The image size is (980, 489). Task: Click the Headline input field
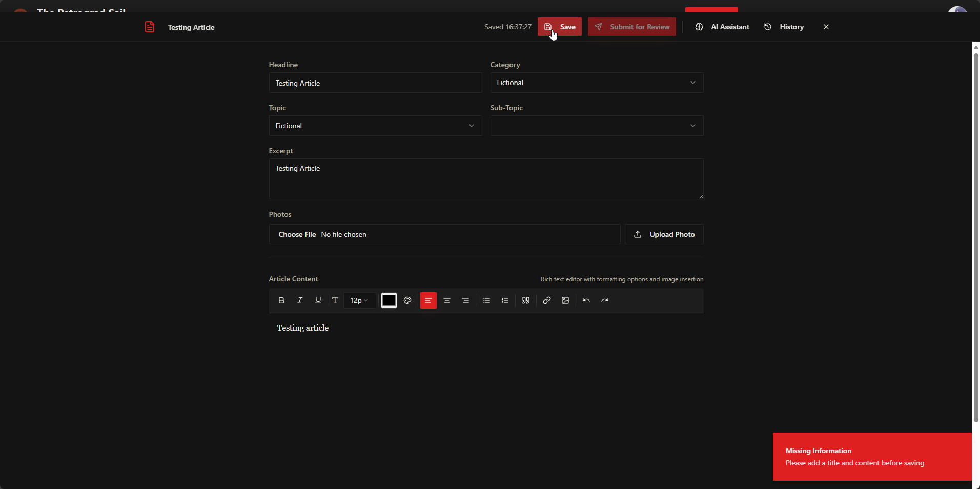(375, 83)
